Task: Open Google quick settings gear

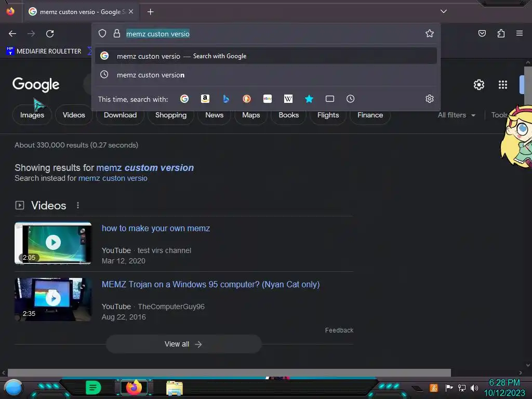Action: pos(478,85)
